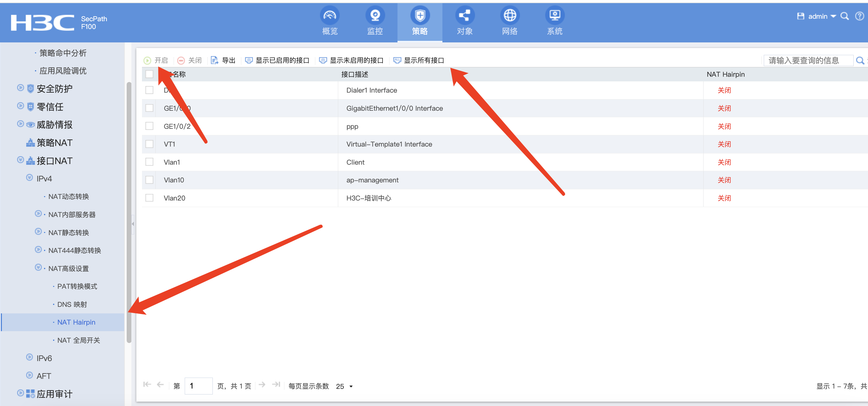
Task: Select NAT 全局开关 in sidebar
Action: pyautogui.click(x=78, y=340)
